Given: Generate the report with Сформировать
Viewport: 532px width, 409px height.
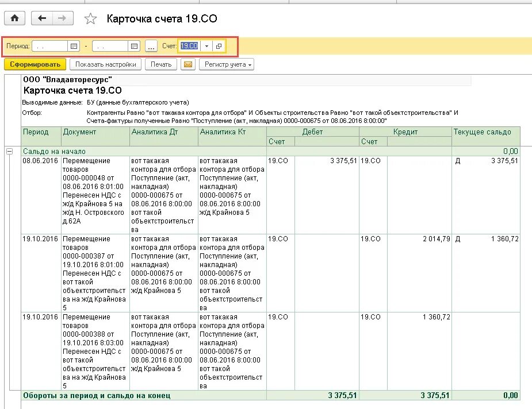Looking at the screenshot, I should coord(35,64).
